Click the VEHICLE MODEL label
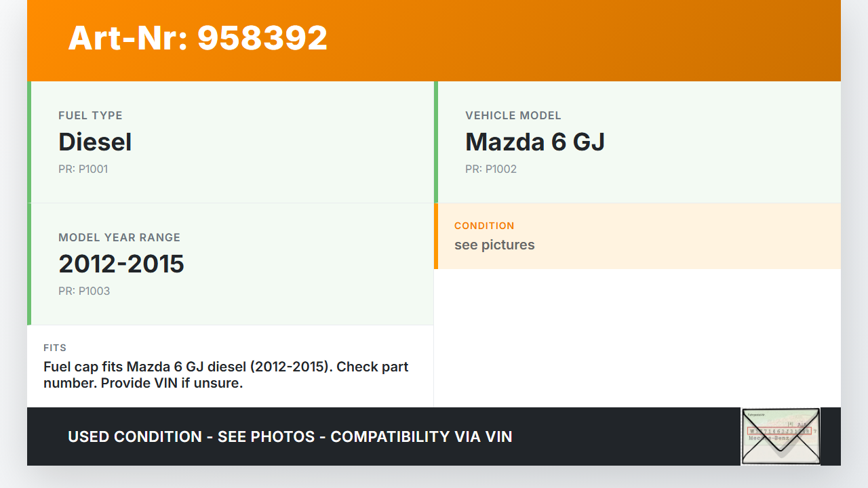Viewport: 868px width, 488px height. [513, 115]
